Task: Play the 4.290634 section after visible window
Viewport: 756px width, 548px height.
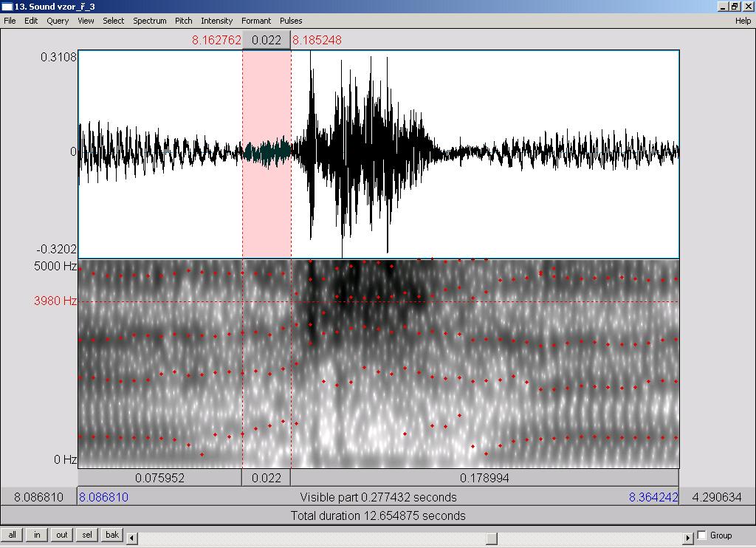Action: [x=717, y=497]
